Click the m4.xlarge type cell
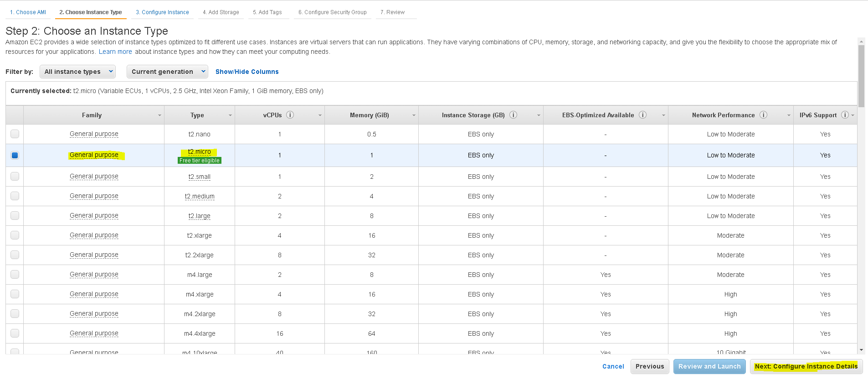868x380 pixels. coord(200,294)
